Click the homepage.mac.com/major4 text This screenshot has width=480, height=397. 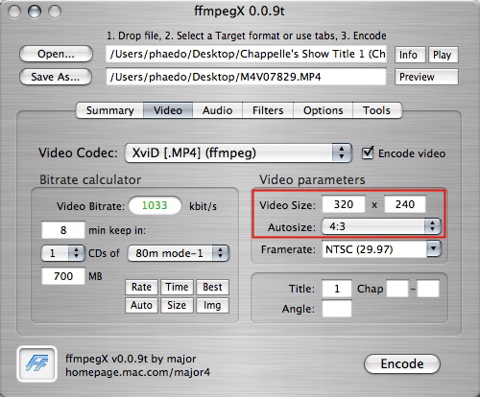point(138,372)
